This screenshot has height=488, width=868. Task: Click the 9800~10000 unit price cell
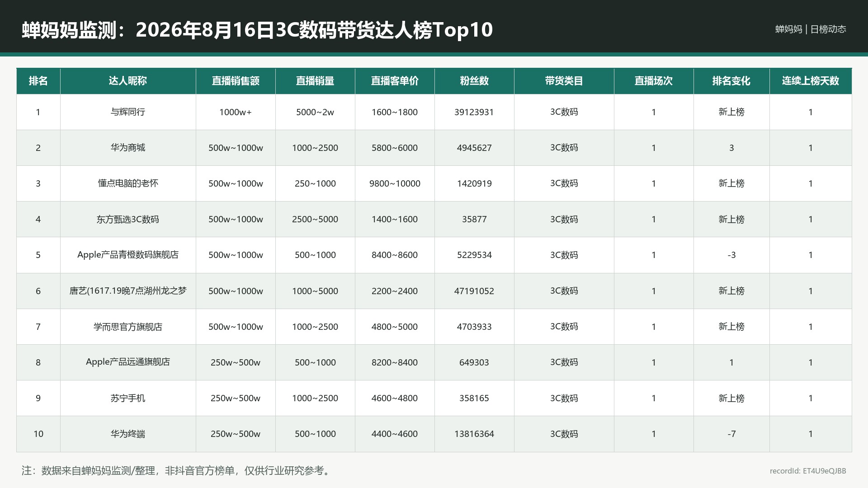point(395,183)
